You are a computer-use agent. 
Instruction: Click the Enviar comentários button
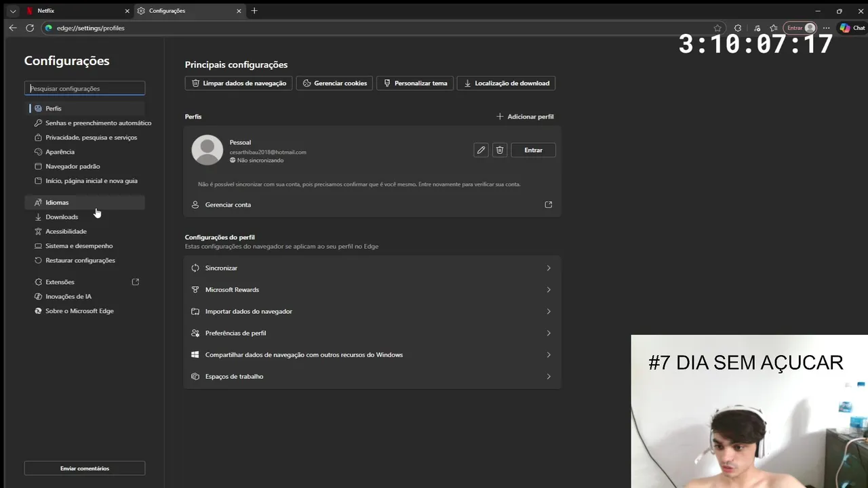click(85, 468)
